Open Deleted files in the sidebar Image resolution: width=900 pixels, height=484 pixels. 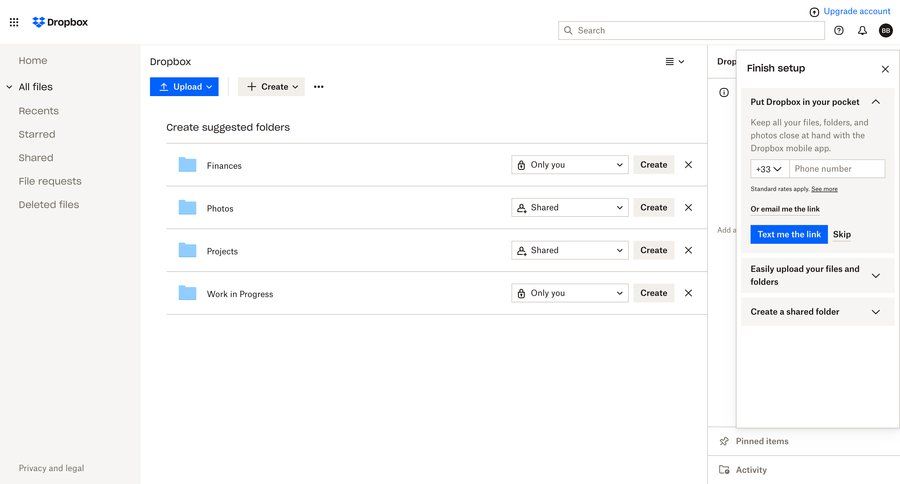(49, 204)
